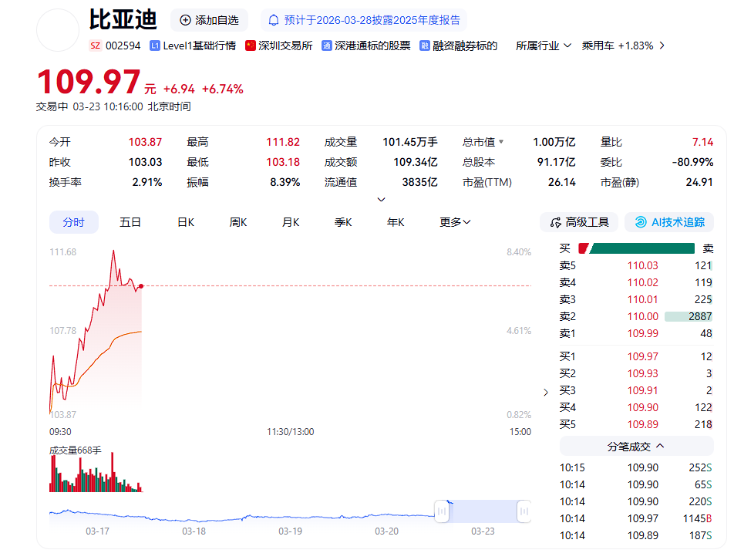Switch to 五日 chart tab
Image resolution: width=734 pixels, height=560 pixels.
point(130,222)
